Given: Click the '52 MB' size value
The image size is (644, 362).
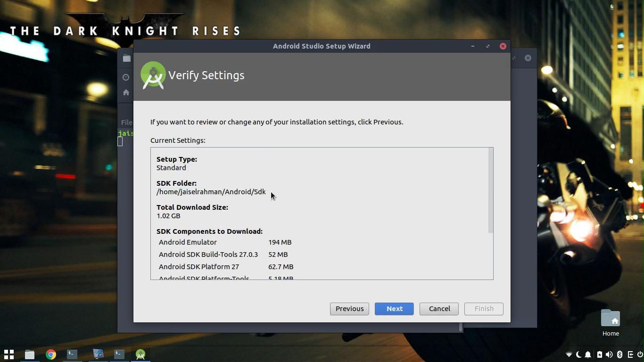Looking at the screenshot, I should 278,255.
